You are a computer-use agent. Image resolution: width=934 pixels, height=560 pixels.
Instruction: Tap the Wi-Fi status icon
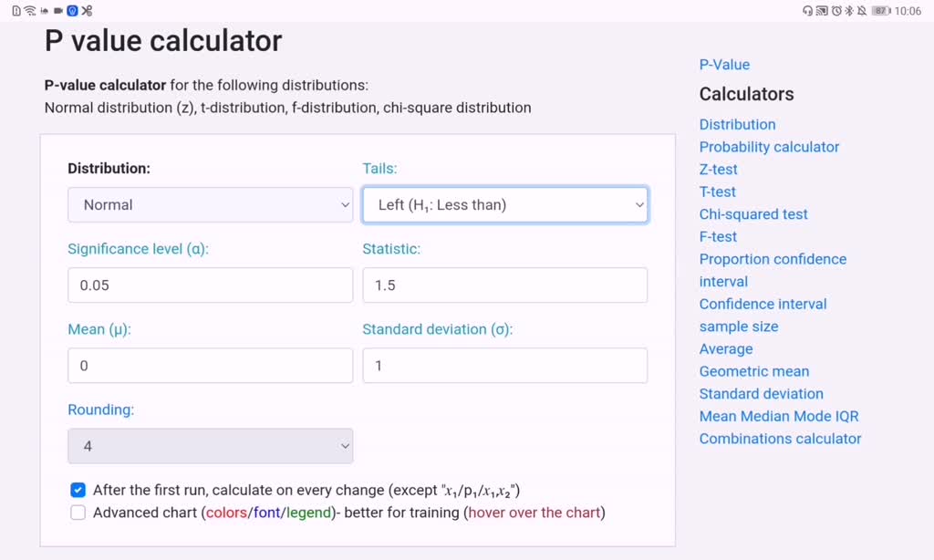tap(29, 9)
